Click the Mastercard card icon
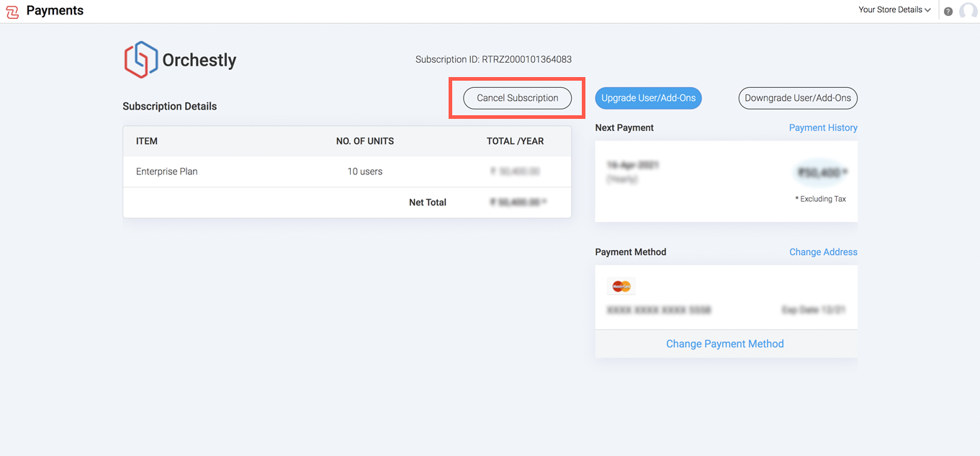 click(x=621, y=287)
